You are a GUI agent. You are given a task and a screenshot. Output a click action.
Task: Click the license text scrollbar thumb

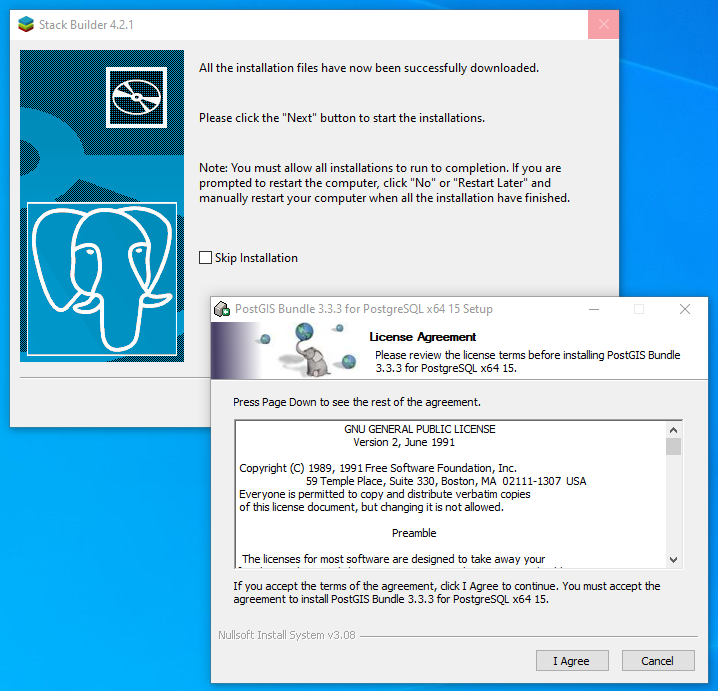673,446
